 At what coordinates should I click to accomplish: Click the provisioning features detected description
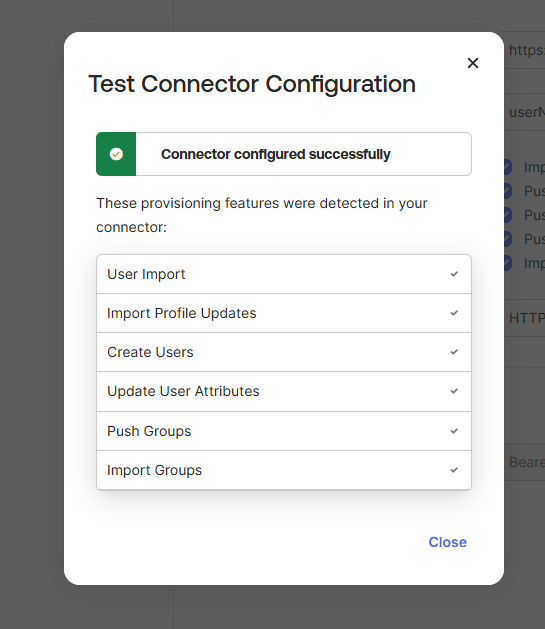pos(262,215)
